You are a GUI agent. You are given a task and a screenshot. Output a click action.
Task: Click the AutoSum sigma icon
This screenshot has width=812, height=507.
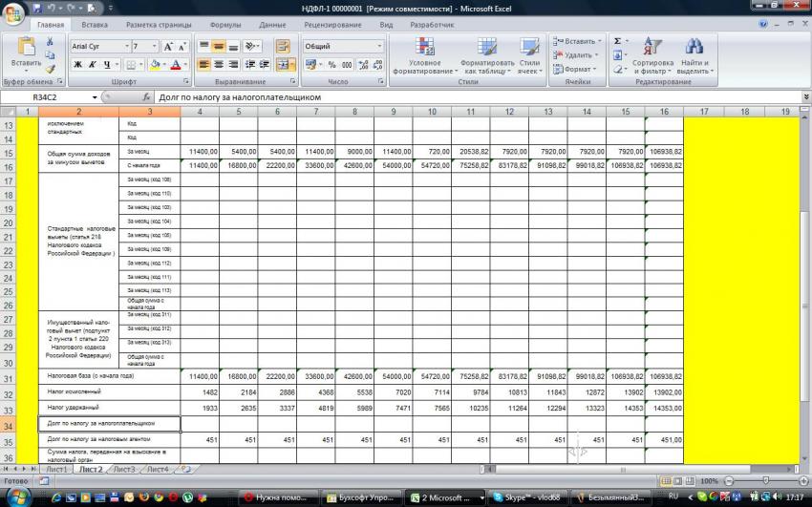coord(617,41)
